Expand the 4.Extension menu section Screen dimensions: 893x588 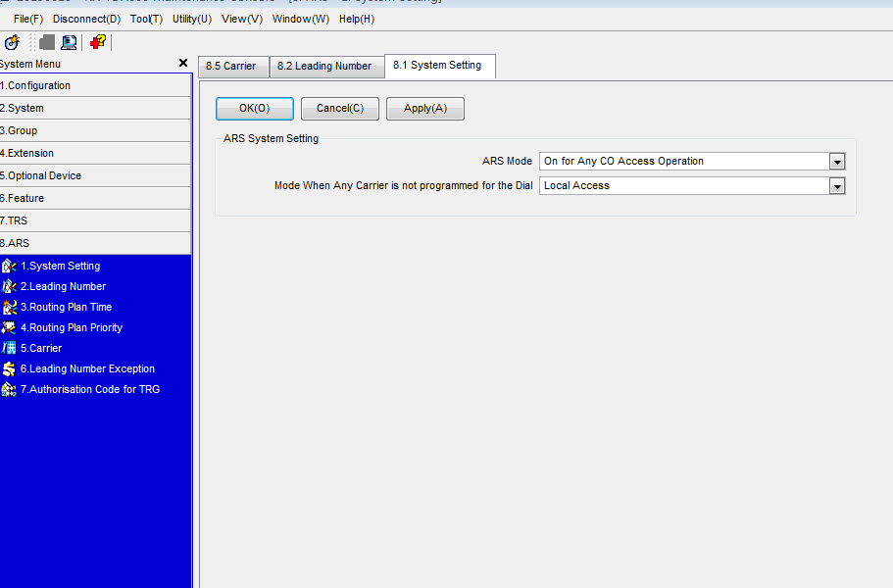(95, 153)
